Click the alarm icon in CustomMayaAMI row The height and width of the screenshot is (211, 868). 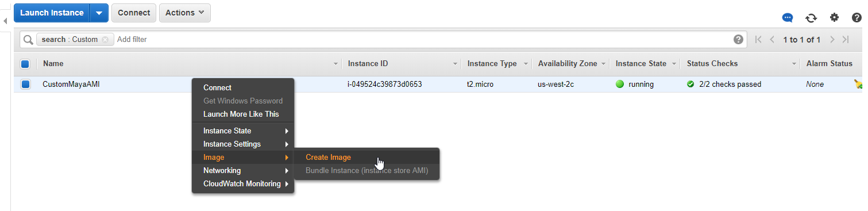coord(858,85)
